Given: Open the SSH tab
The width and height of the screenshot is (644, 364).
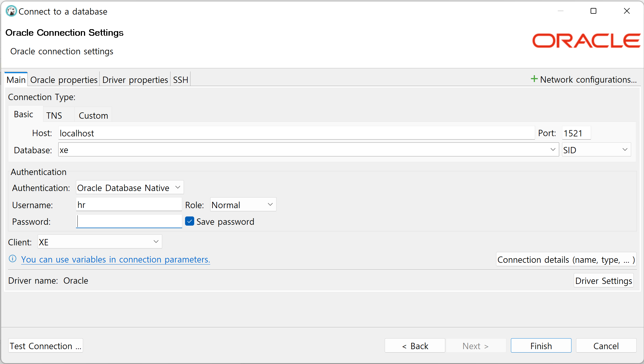Looking at the screenshot, I should [x=180, y=79].
